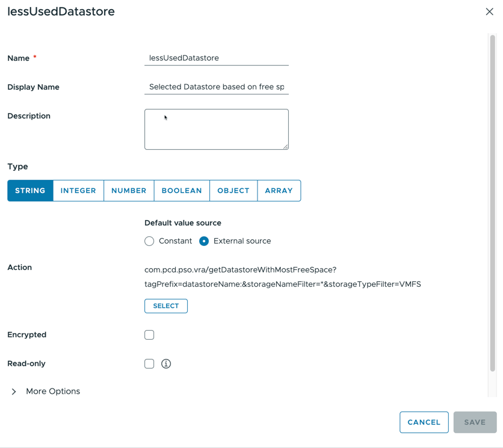Click the Read-only info icon
The height and width of the screenshot is (448, 503).
(166, 364)
